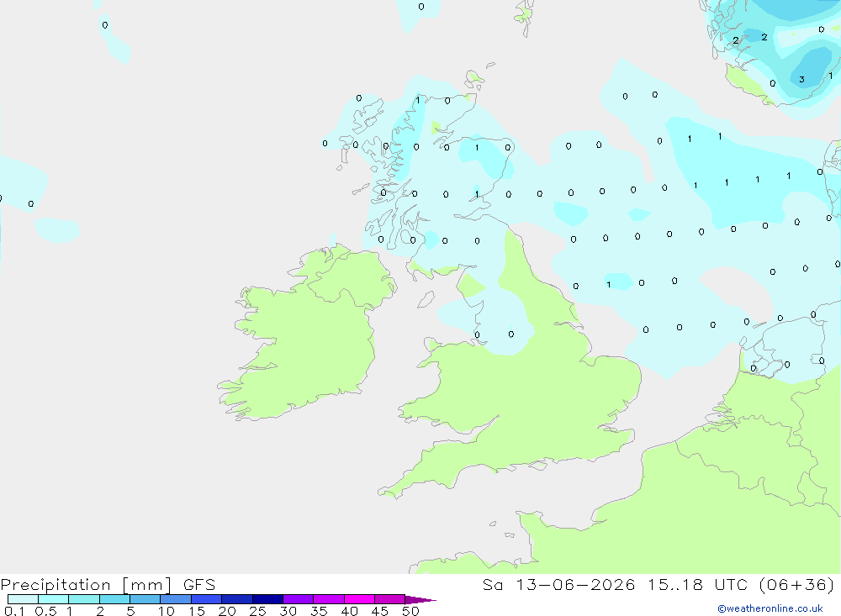This screenshot has width=841, height=616.
Task: Select the 2–5 mm legend swatch
Action: click(x=114, y=599)
